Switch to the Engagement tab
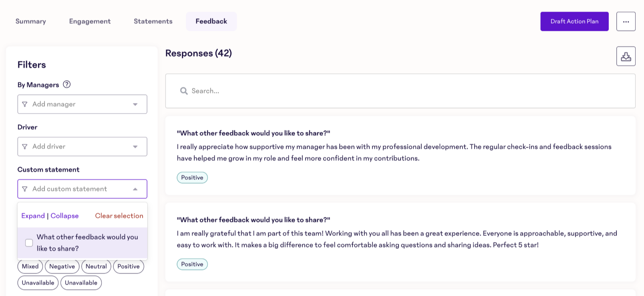The width and height of the screenshot is (644, 296). tap(90, 22)
